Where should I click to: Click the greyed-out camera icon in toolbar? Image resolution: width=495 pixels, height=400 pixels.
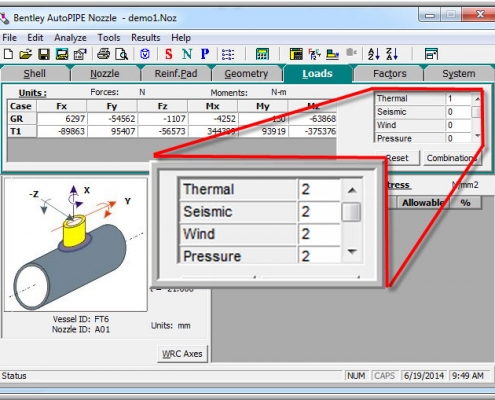click(x=351, y=53)
